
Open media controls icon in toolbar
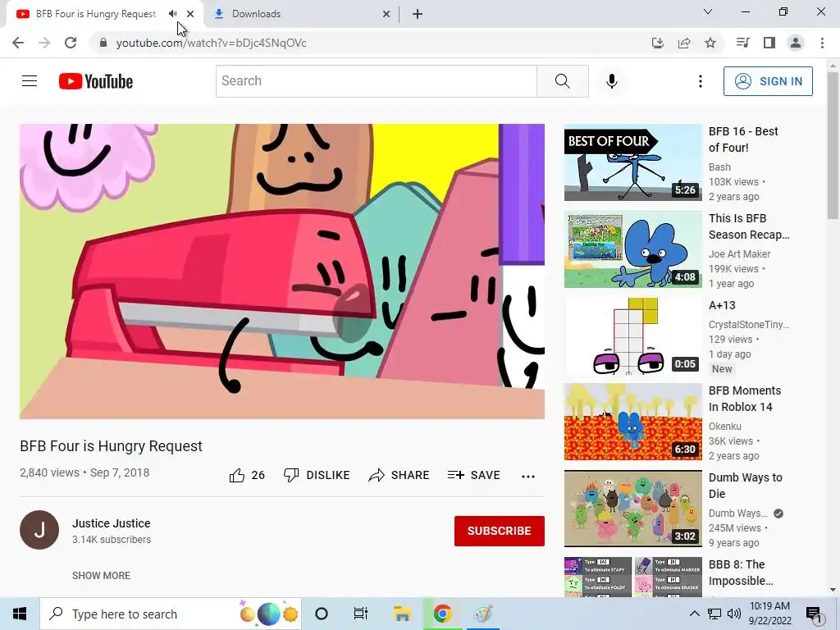[743, 43]
